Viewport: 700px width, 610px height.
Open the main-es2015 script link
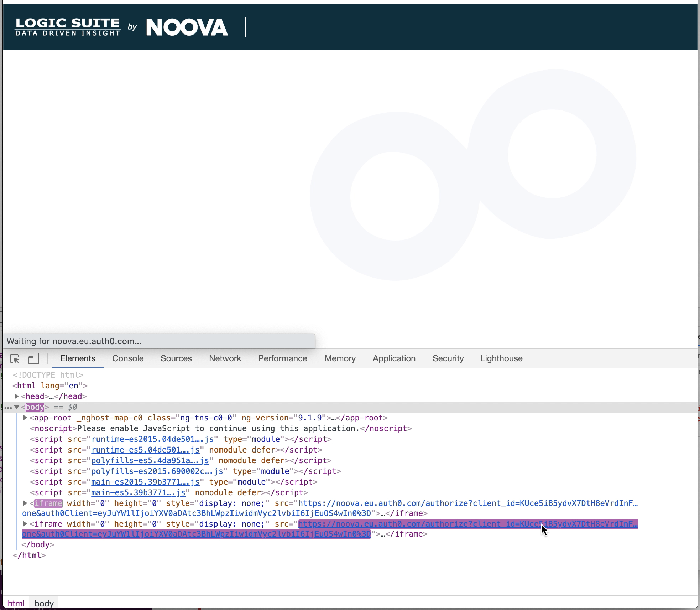145,482
